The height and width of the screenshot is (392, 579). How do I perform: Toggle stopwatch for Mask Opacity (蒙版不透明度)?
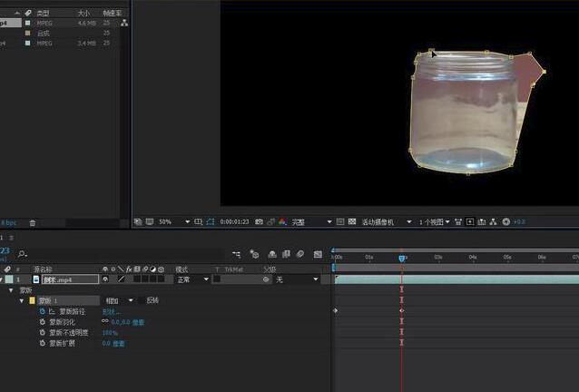[x=42, y=333]
